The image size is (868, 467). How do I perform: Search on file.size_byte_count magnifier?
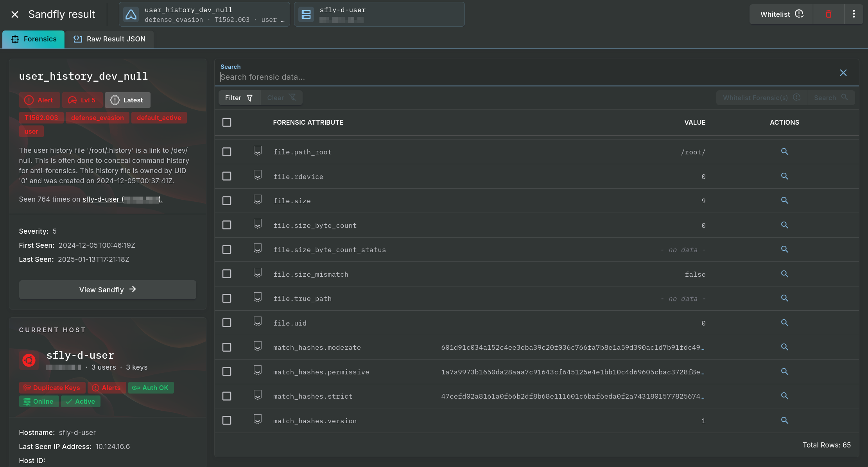tap(784, 225)
